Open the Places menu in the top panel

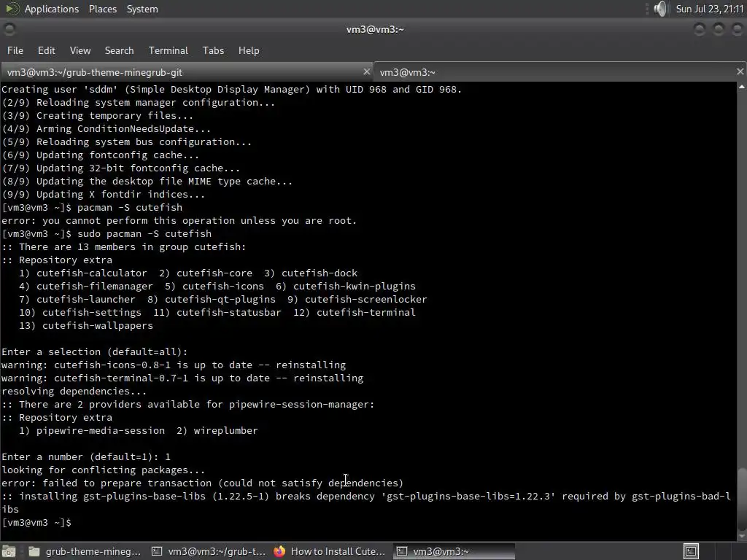pos(102,9)
